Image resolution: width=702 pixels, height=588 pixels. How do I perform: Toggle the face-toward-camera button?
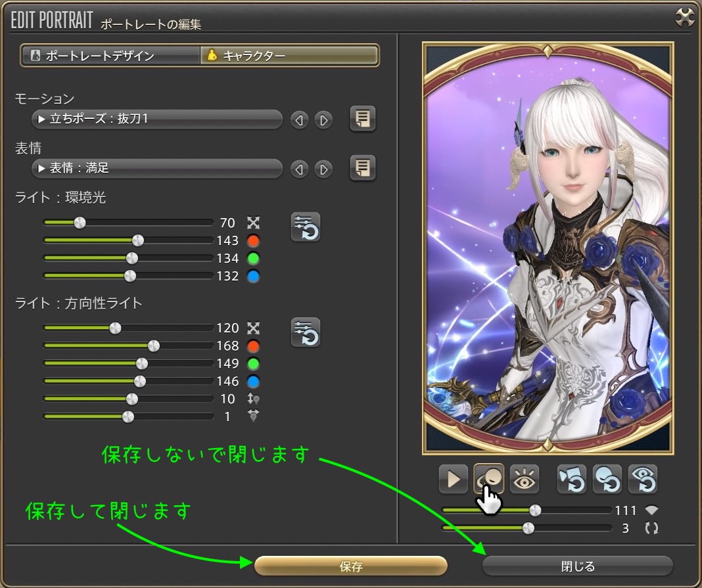point(488,479)
